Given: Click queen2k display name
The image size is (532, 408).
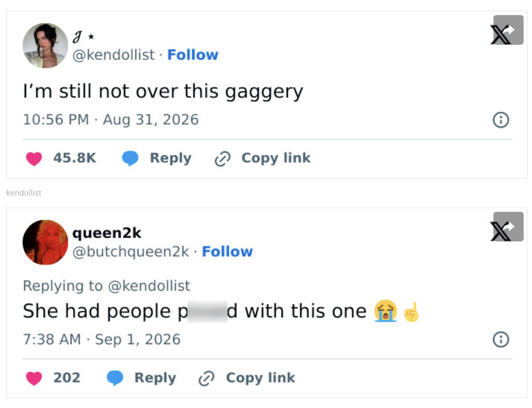Looking at the screenshot, I should click(107, 233).
